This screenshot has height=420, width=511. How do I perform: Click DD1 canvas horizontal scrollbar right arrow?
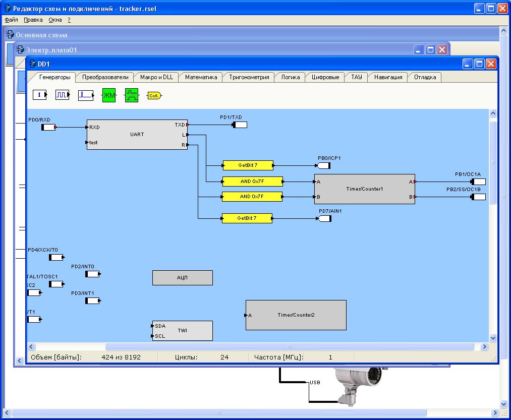pyautogui.click(x=484, y=347)
